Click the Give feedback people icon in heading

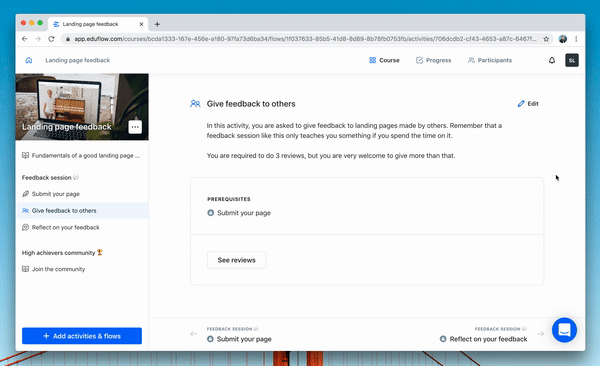point(195,104)
